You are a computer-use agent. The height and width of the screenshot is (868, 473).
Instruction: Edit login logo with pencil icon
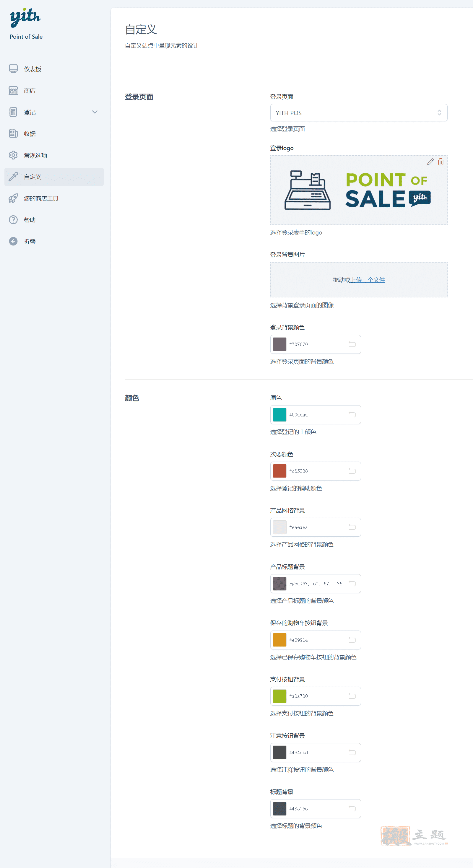(x=430, y=162)
